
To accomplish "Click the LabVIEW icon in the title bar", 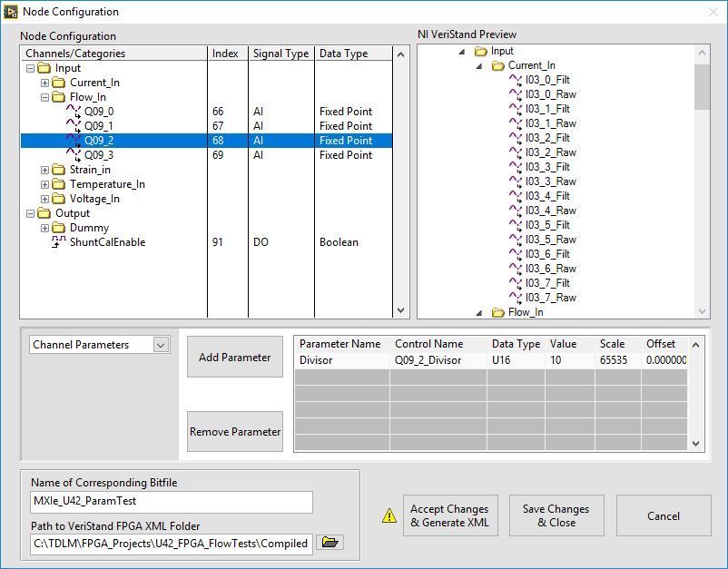I will tap(10, 12).
